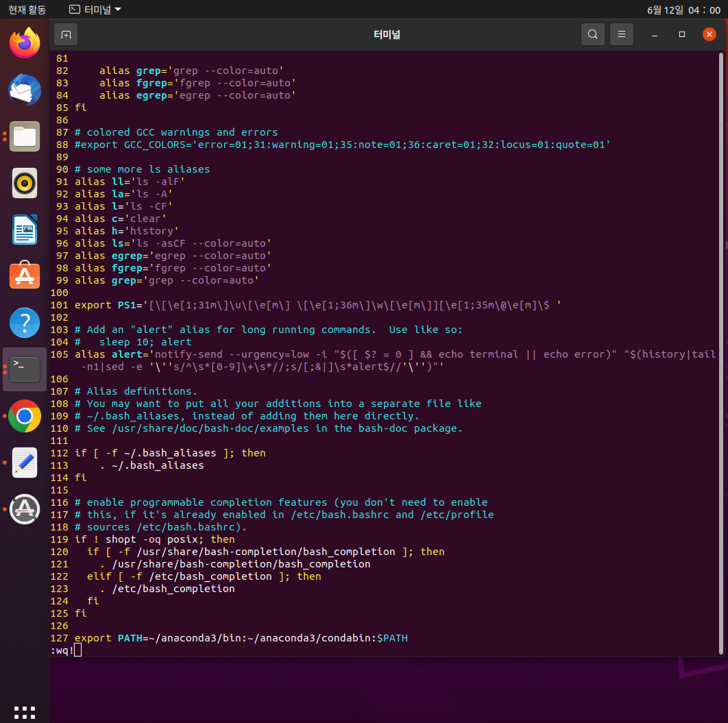Click 'elif [ -f /etc/bash_completion ]; then' line

(x=204, y=576)
